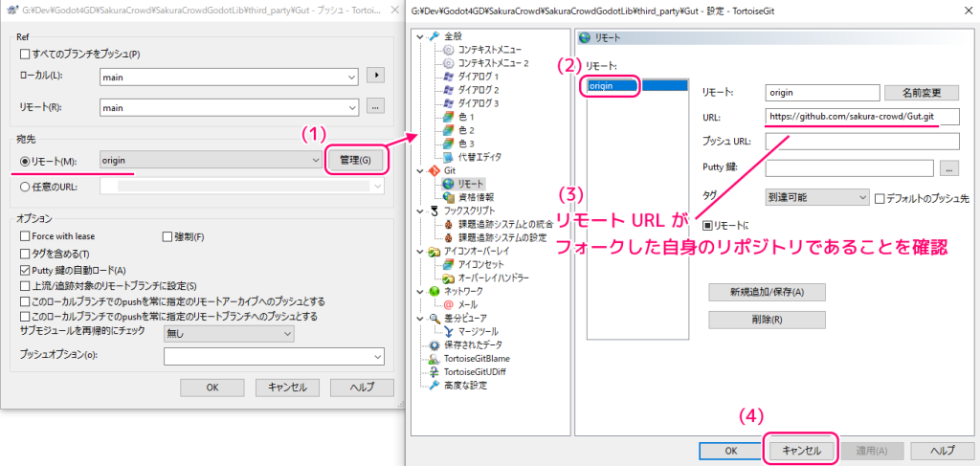Collapse the アイコンオーバーレイ tree node

pos(419,251)
